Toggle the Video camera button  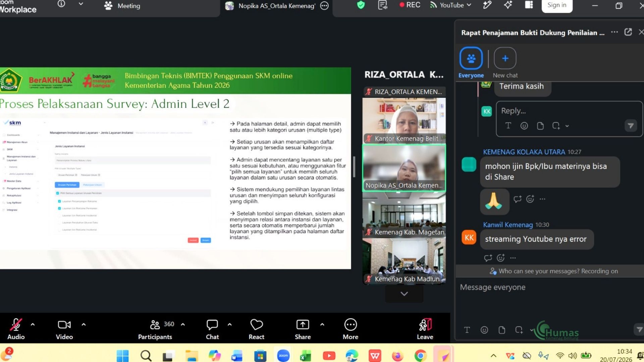64,329
